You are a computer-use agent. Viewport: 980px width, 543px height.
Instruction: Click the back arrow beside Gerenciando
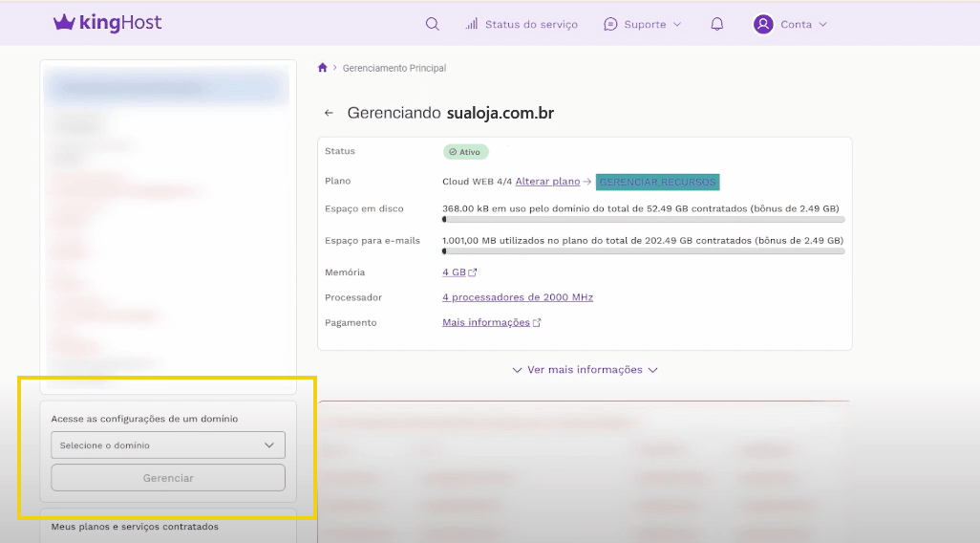pyautogui.click(x=329, y=113)
